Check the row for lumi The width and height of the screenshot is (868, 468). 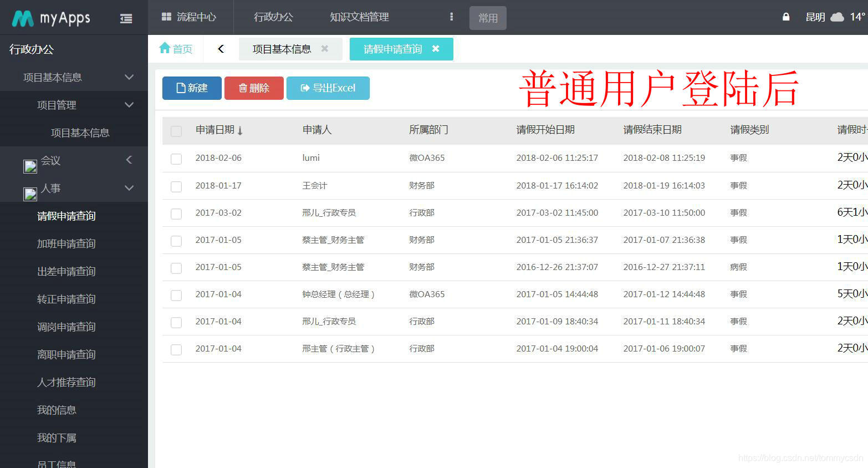click(176, 159)
